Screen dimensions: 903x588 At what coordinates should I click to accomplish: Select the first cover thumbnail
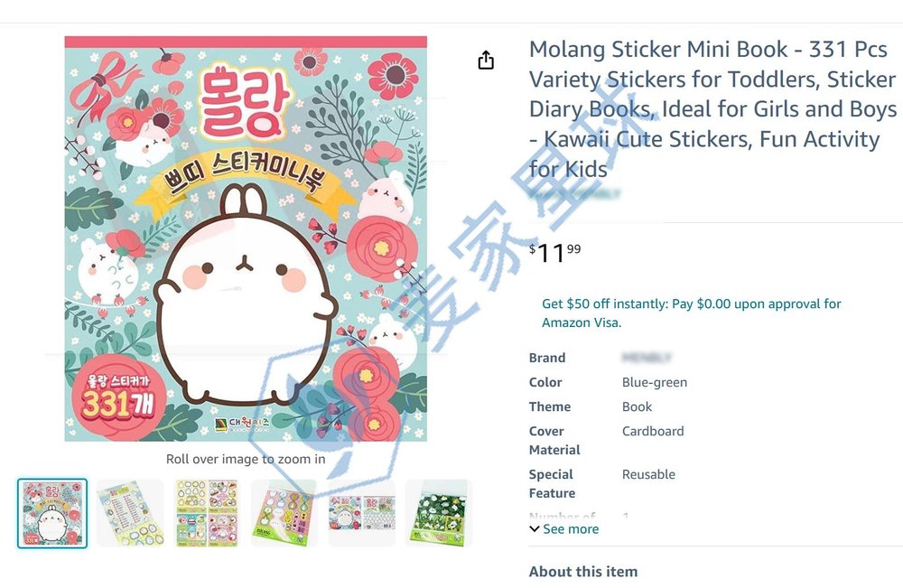pos(52,513)
